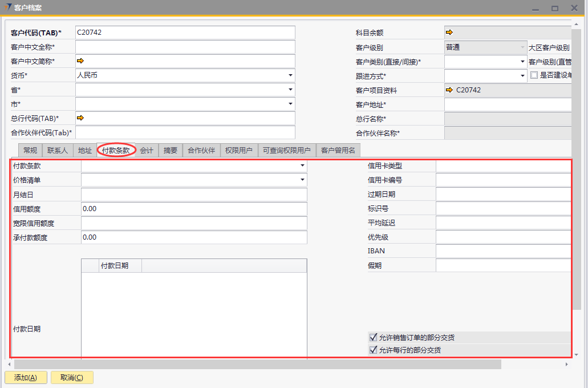Viewport: 588px width, 388px height.
Task: Expand the 价格清单 dropdown
Action: coord(302,180)
